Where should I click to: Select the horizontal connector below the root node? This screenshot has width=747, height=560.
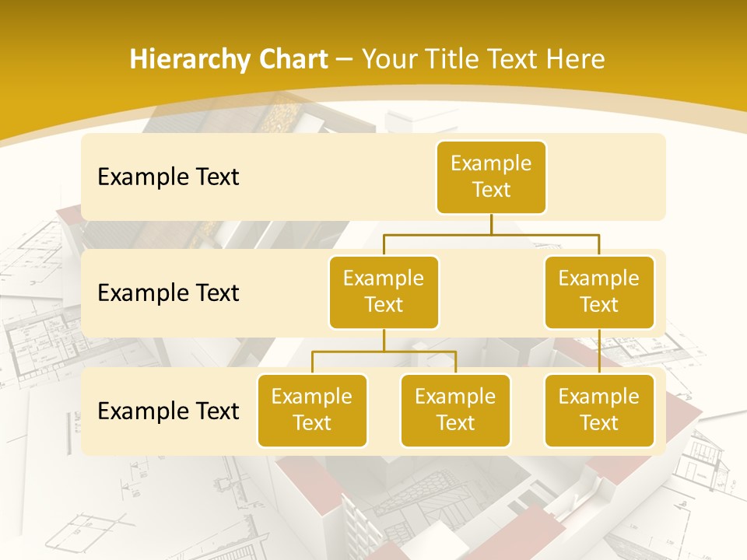point(545,233)
